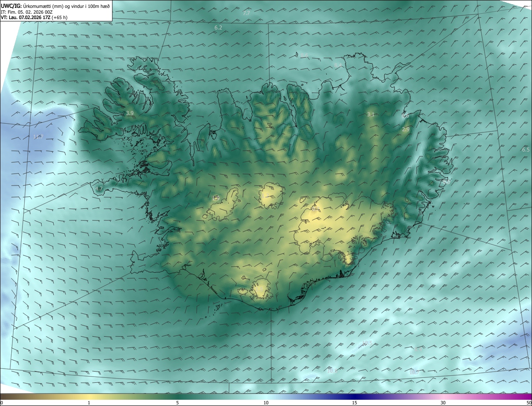Screen dimensions: 532x406
Task: Click the 6.5 value label near the east edge
Action: coord(526,150)
